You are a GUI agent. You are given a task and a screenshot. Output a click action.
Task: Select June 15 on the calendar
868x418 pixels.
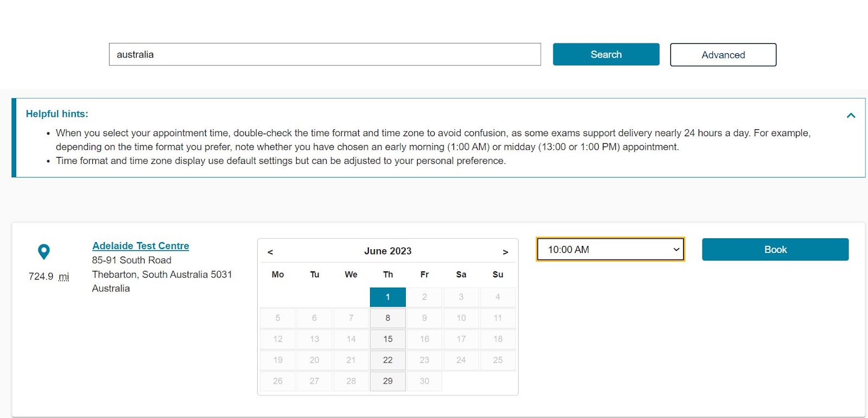[x=388, y=339]
